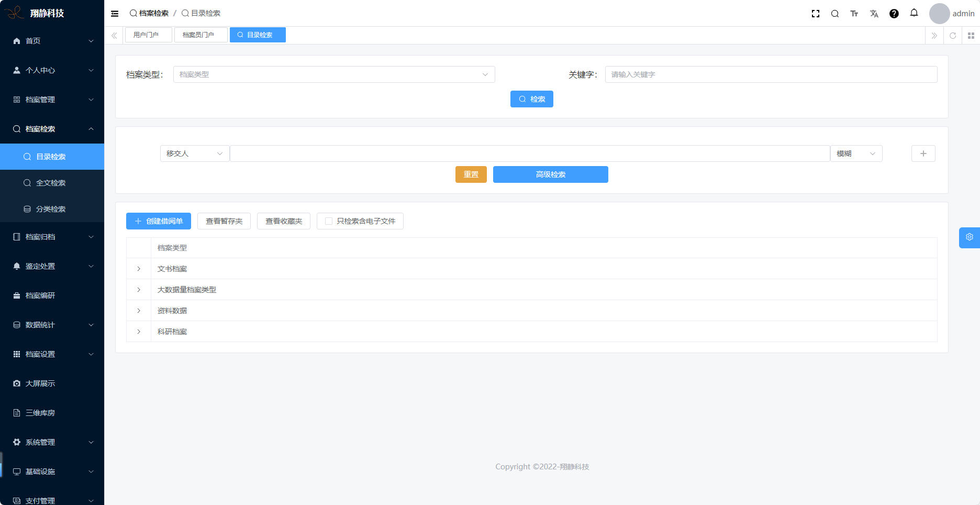Click the help question mark icon
Image resolution: width=980 pixels, height=505 pixels.
coord(894,14)
